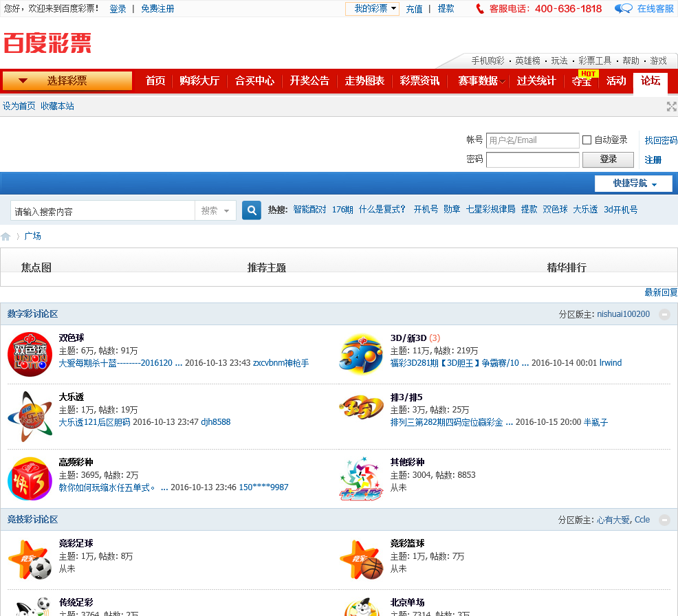The image size is (678, 616).
Task: Toggle the 自动登录 checkbox
Action: pos(587,140)
